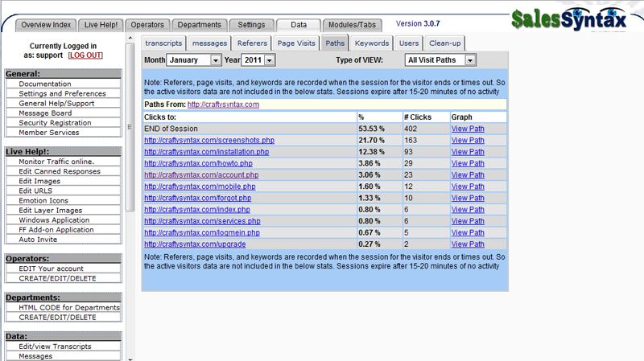This screenshot has height=361, width=644.
Task: Open the services.php link
Action: click(x=202, y=221)
